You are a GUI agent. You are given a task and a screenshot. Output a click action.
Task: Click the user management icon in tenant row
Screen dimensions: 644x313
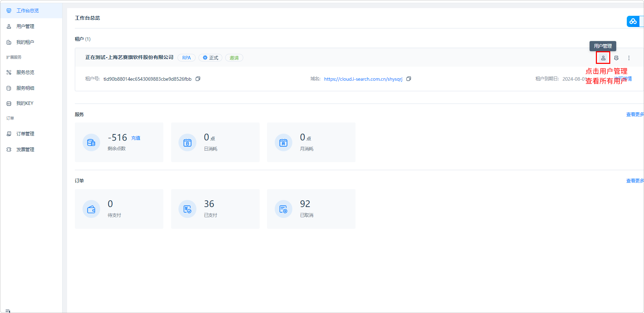[x=603, y=58]
